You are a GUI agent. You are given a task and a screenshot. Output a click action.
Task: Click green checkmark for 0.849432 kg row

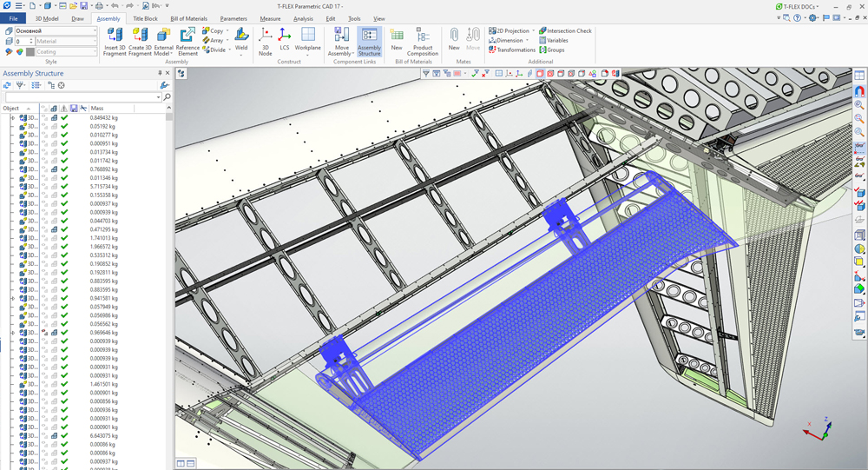click(64, 117)
